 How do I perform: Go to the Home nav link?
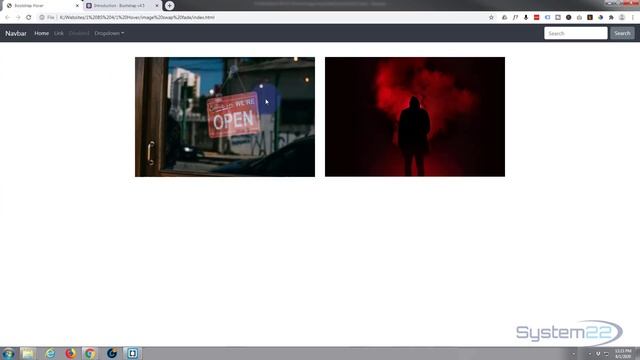tap(42, 33)
